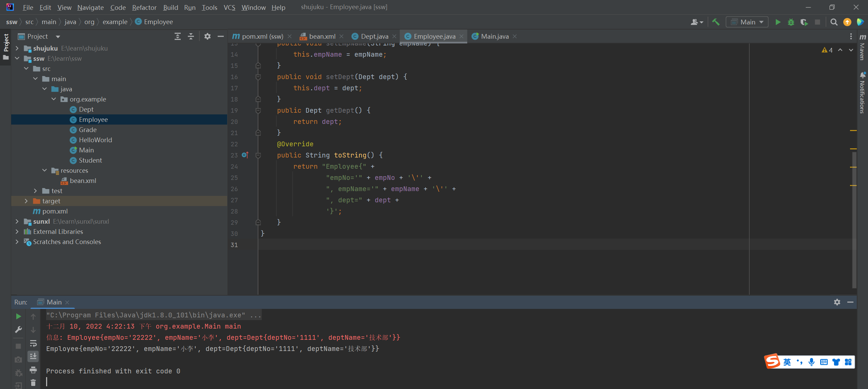868x389 pixels.
Task: Open Search Everywhere magnifier icon
Action: 834,22
